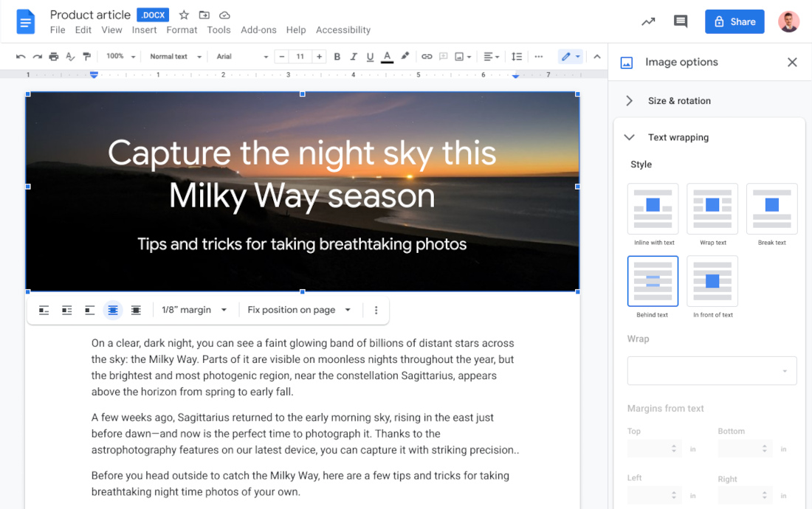This screenshot has height=509, width=812.
Task: Select Behind text style
Action: pyautogui.click(x=653, y=281)
